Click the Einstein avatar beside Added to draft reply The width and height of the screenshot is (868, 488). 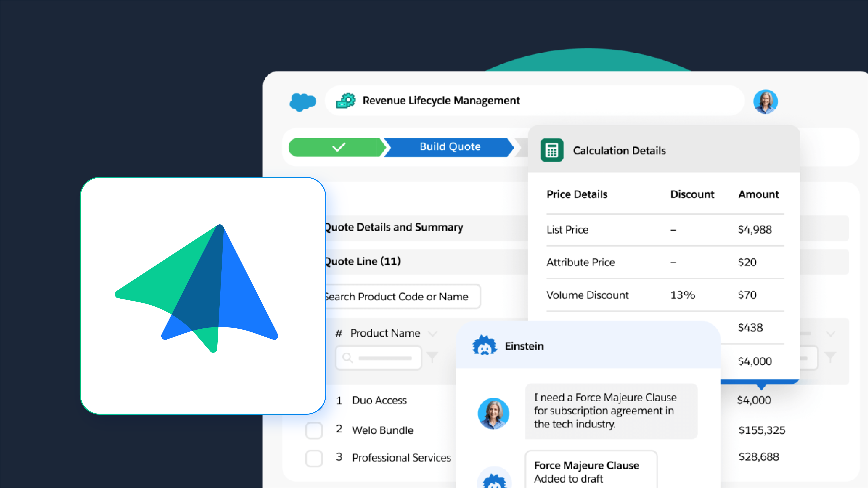[494, 477]
